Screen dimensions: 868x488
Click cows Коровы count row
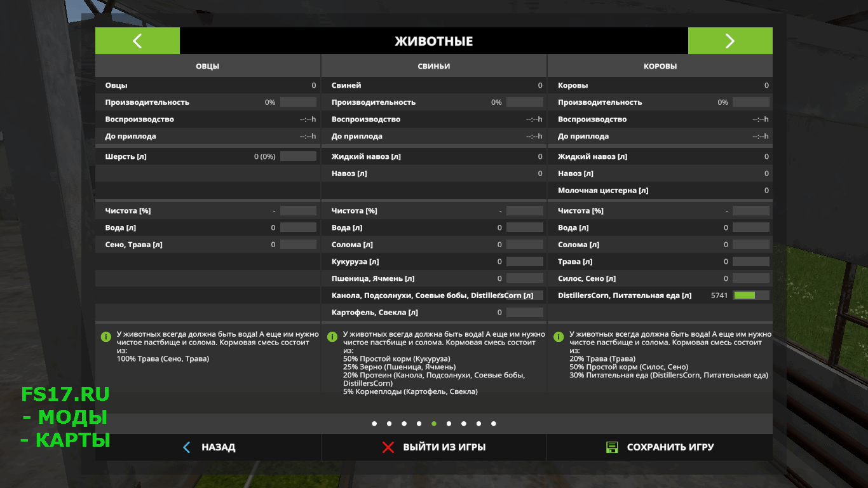[x=660, y=85]
